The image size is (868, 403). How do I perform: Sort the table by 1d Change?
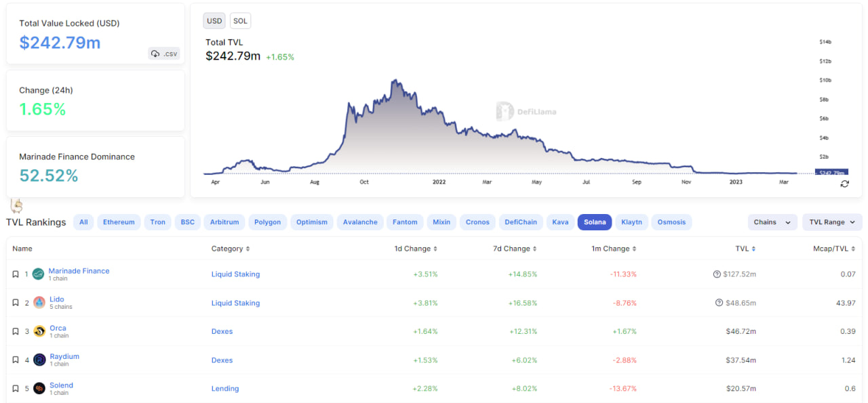click(x=416, y=249)
